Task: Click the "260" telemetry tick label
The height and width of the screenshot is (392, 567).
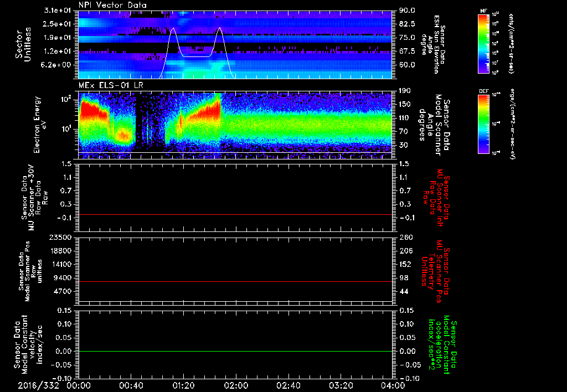Action: 405,237
